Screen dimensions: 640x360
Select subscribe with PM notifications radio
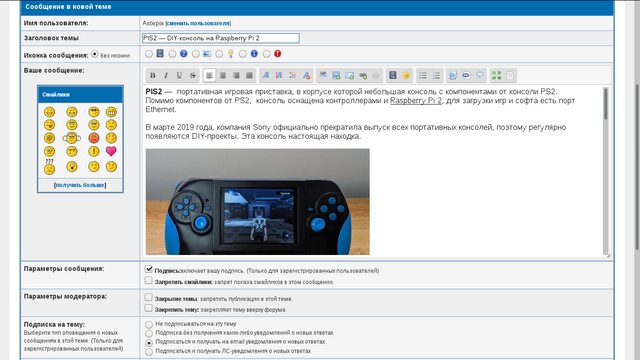[149, 352]
